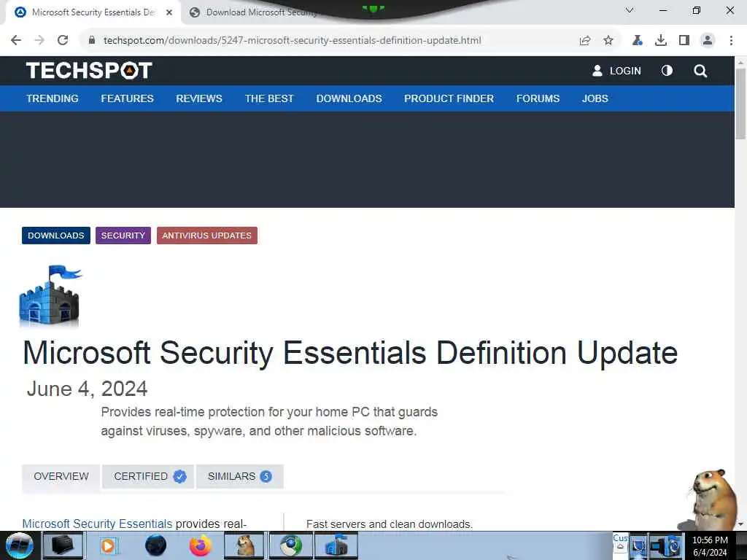
Task: Switch to Chrome in the taskbar
Action: 290,545
